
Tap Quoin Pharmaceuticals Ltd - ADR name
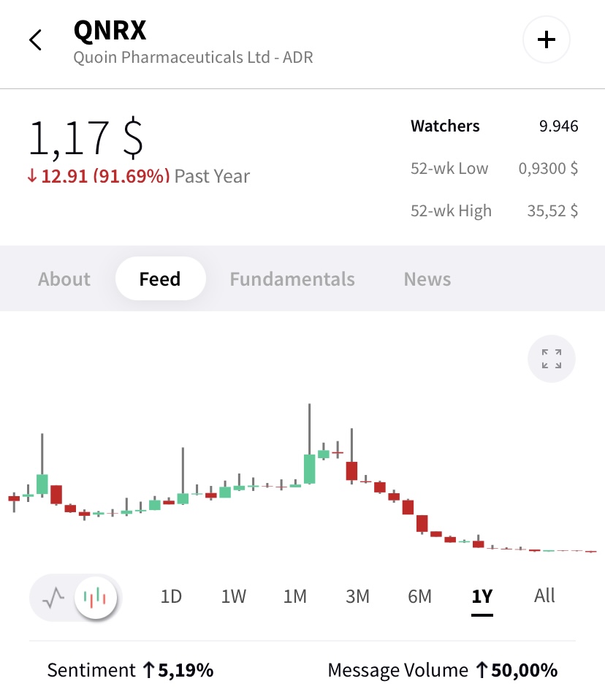[193, 58]
